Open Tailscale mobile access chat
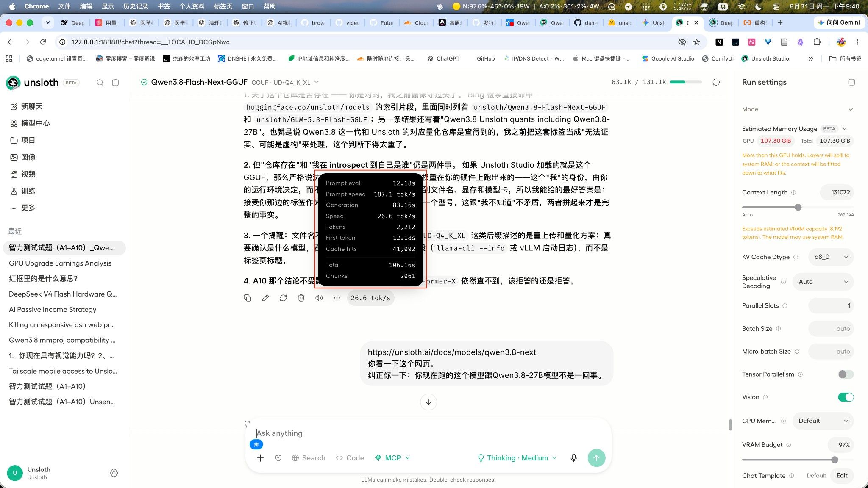The height and width of the screenshot is (488, 868). 63,371
